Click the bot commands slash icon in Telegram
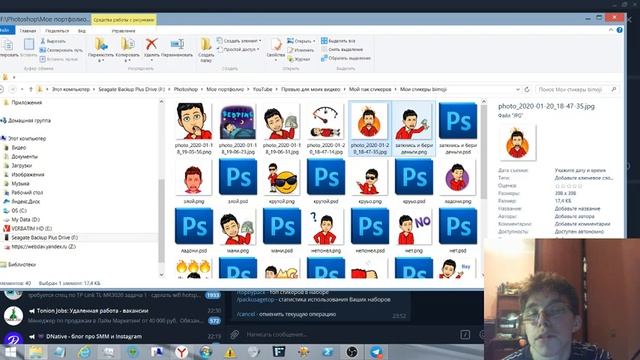Viewport: 640px width, 360px height. point(465,335)
